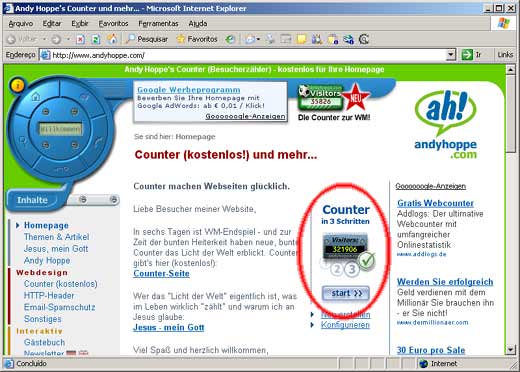
Task: Click the scrollbar down arrow
Action: 511,349
